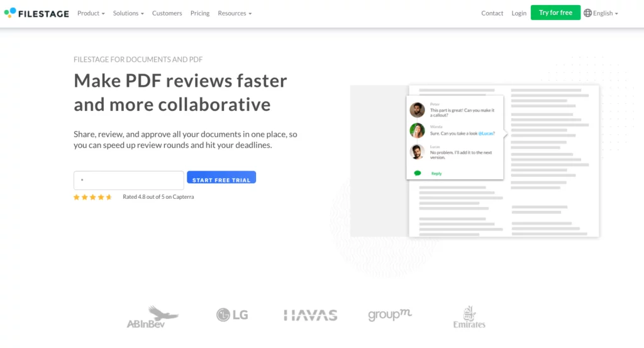Image resolution: width=644 pixels, height=348 pixels.
Task: Expand the Resources dropdown
Action: click(x=235, y=13)
